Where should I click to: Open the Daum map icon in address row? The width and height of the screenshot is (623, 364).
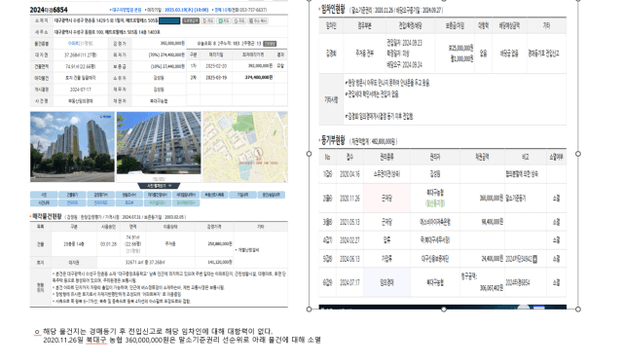[x=207, y=20]
